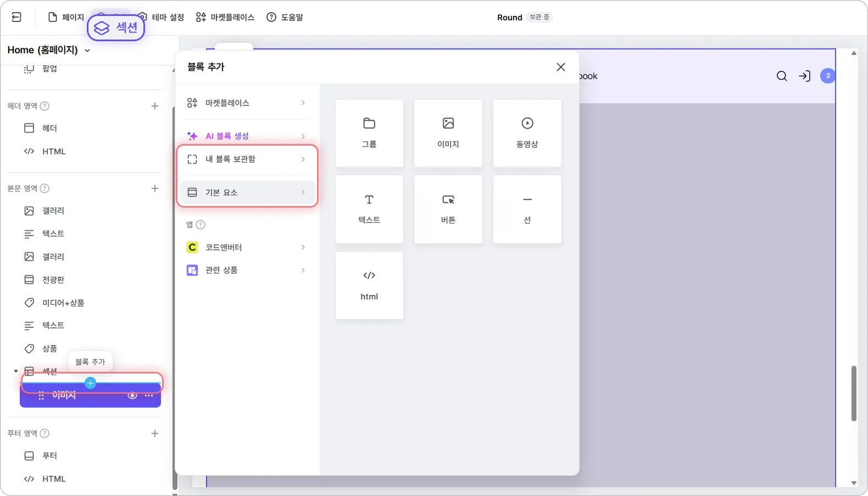Image resolution: width=868 pixels, height=496 pixels.
Task: Select the html block tile
Action: point(369,285)
